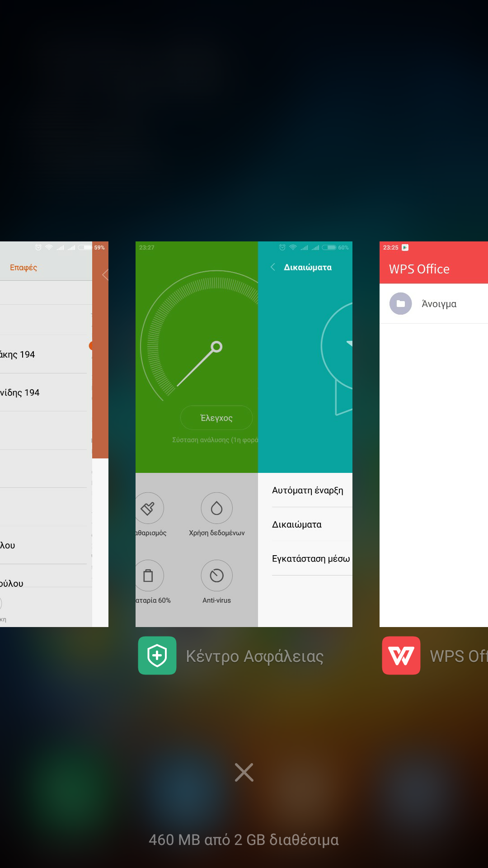488x868 pixels.
Task: Tap the Κέντρο Ασφάλειας app label
Action: point(255,656)
